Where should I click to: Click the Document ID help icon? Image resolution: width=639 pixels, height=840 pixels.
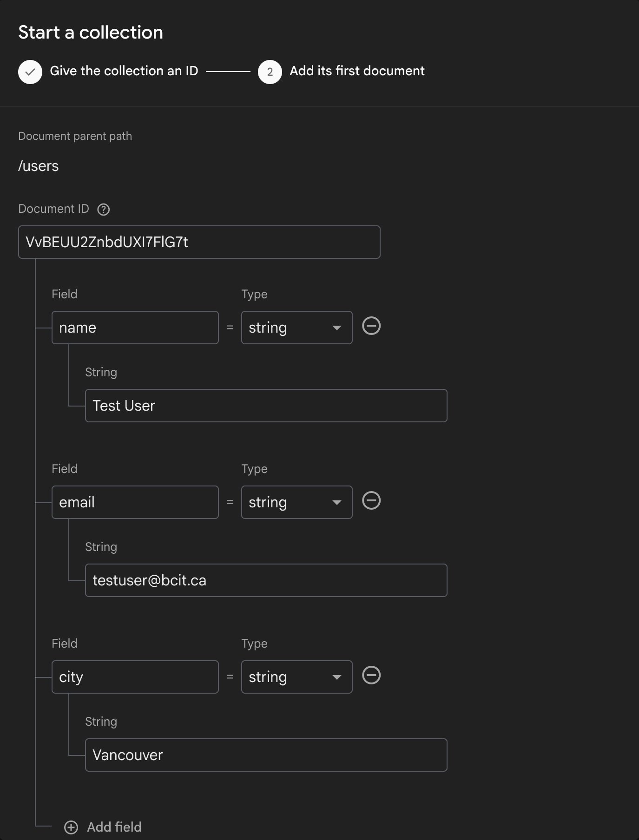[x=103, y=210]
